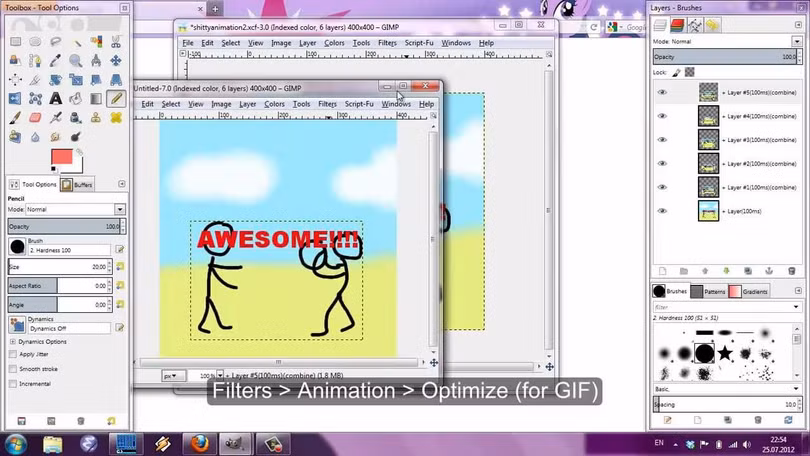Select the Color Picker eyedropper tool
Screen dimensions: 810x456
pos(55,60)
